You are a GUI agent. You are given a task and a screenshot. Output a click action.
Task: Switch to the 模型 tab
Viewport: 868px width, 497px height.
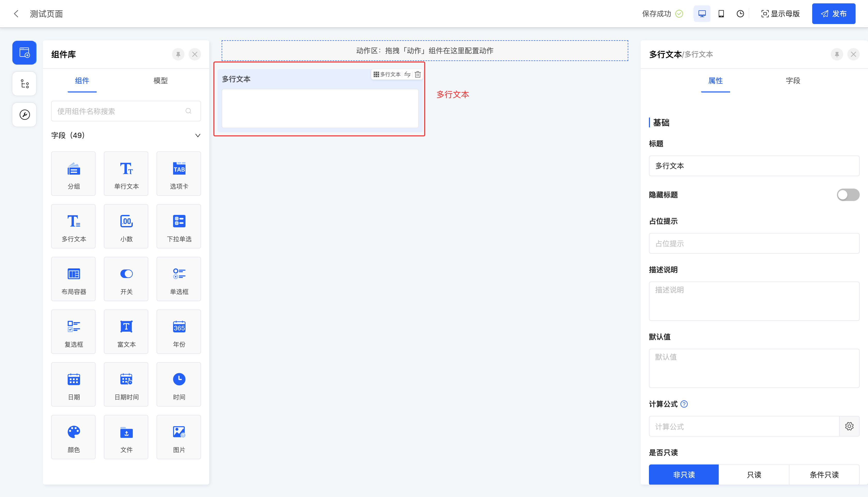(x=160, y=81)
